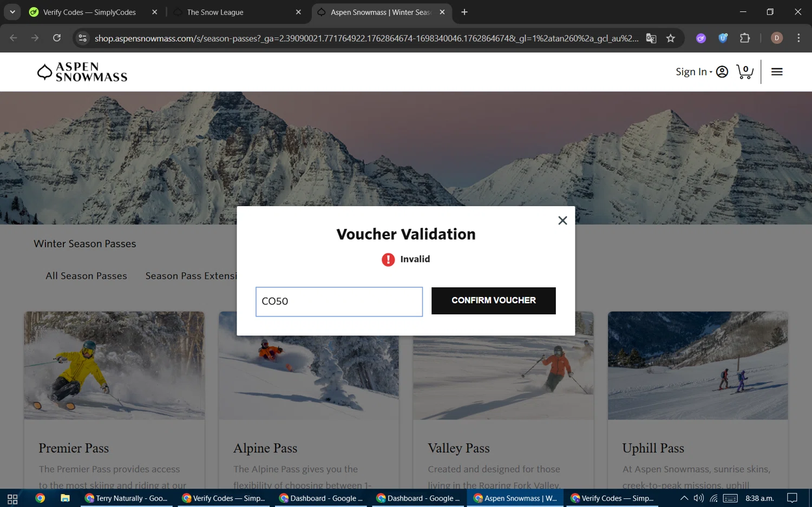The width and height of the screenshot is (812, 507).
Task: Reload the page with refresh icon
Action: tap(57, 38)
